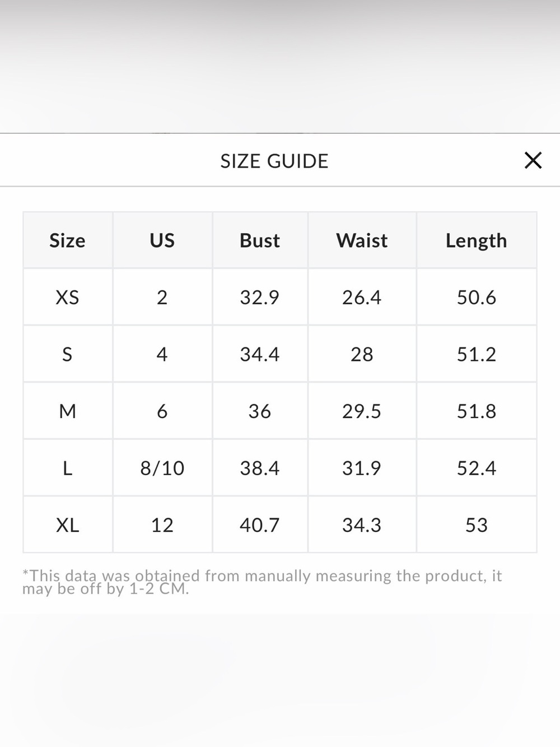560x747 pixels.
Task: Click the 32.9 bust value
Action: [x=260, y=298]
